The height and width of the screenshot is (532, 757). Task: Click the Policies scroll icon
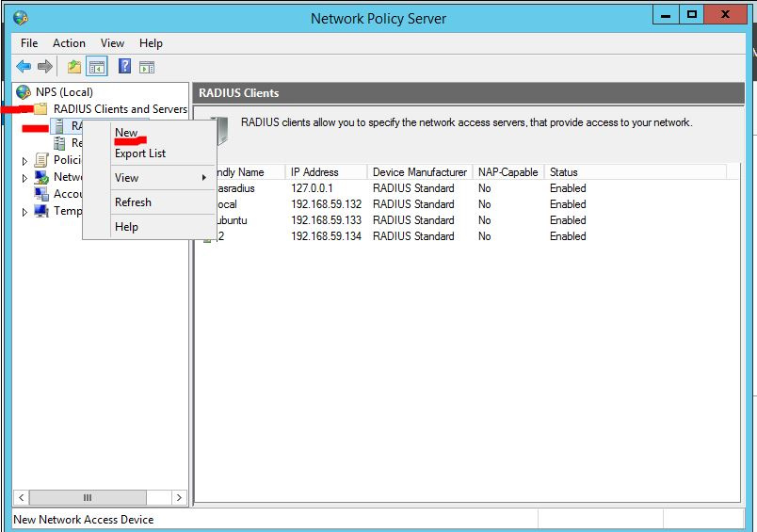[41, 160]
